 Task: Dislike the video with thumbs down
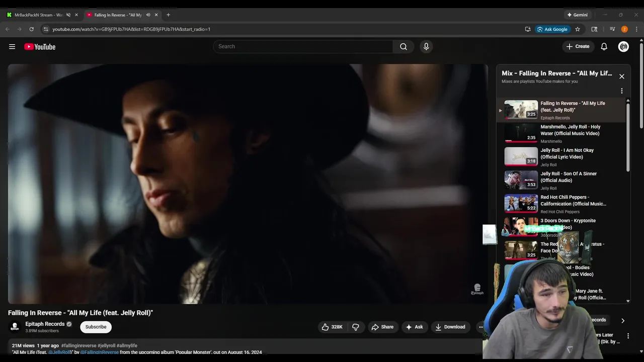[356, 327]
